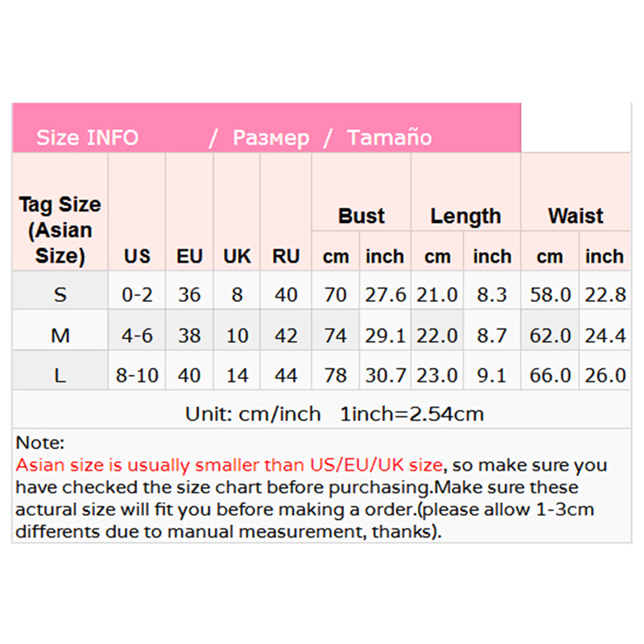Click the 27.6 inch bust value
Image resolution: width=644 pixels, height=644 pixels.
[x=386, y=295]
